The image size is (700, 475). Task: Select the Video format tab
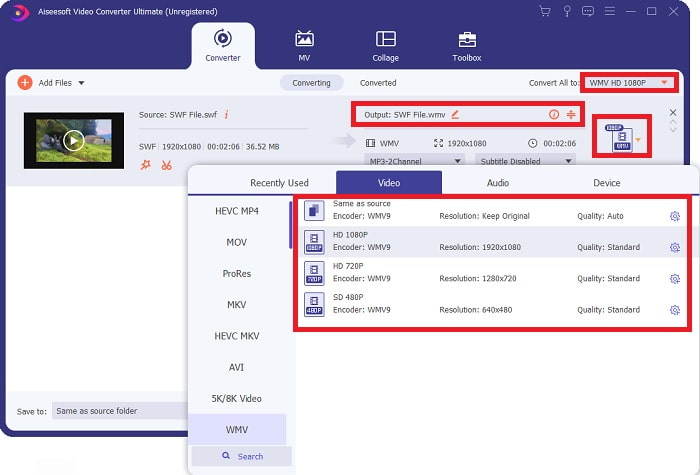[389, 183]
